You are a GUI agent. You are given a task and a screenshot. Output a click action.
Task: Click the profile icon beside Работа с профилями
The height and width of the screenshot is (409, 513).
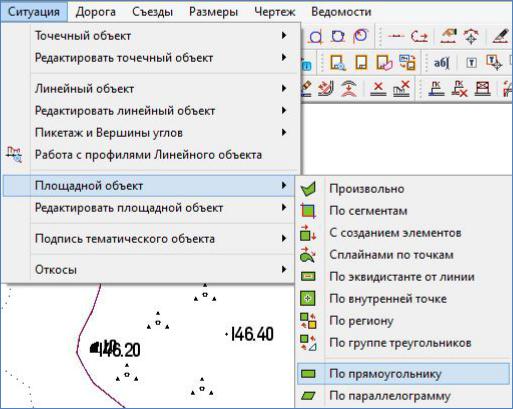[14, 155]
